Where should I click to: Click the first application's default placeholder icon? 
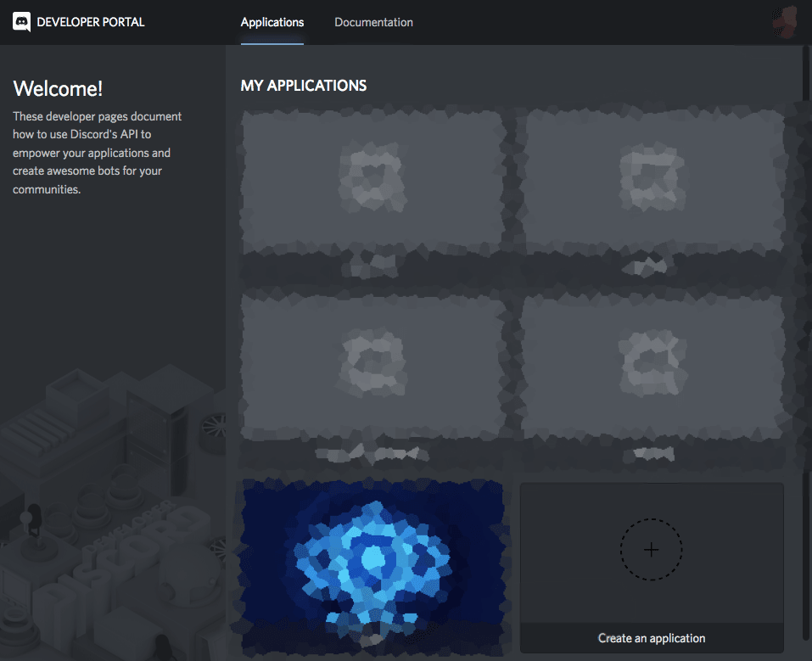[x=372, y=180]
